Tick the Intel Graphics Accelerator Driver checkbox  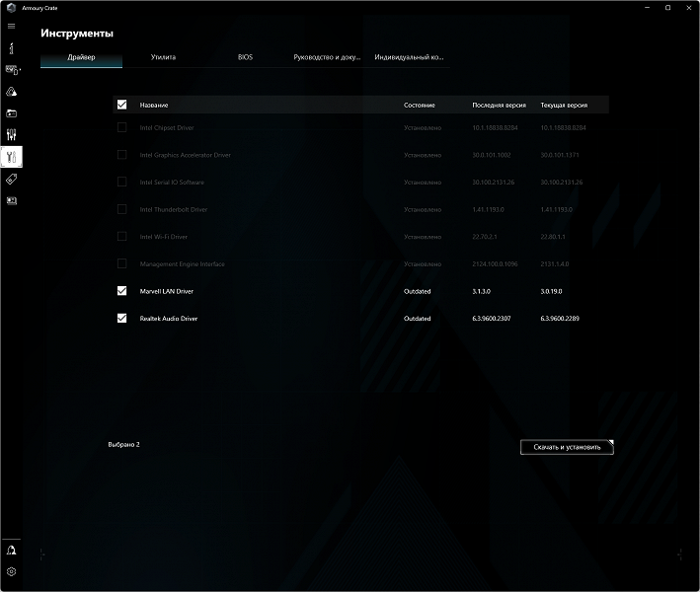point(121,155)
